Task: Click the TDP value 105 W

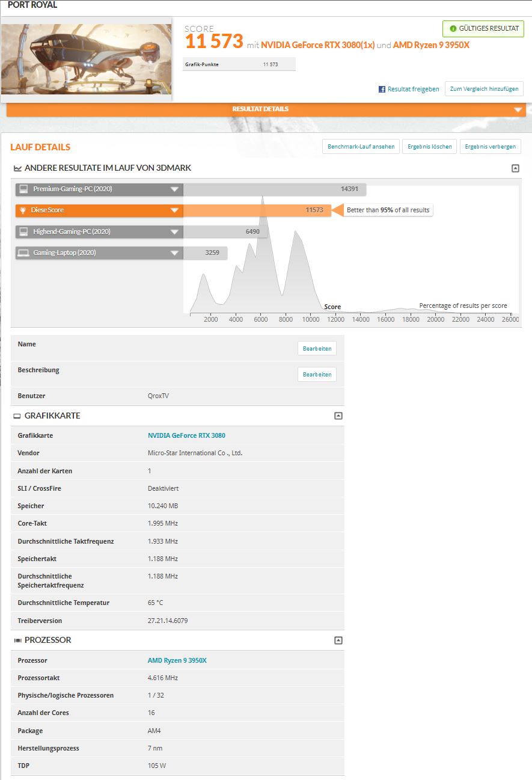Action: (x=156, y=766)
